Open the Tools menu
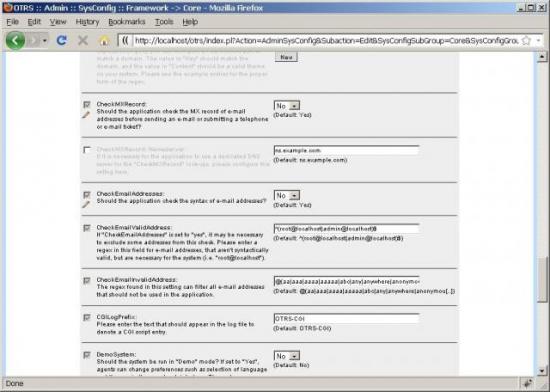Image resolution: width=550 pixels, height=392 pixels. 164,22
